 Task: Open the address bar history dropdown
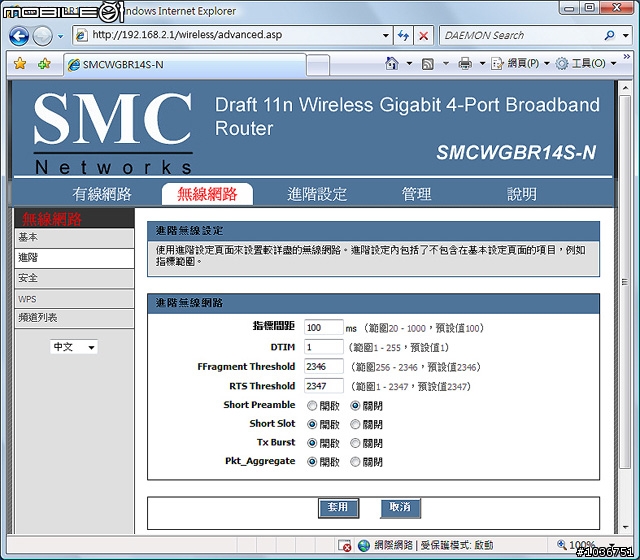(385, 36)
